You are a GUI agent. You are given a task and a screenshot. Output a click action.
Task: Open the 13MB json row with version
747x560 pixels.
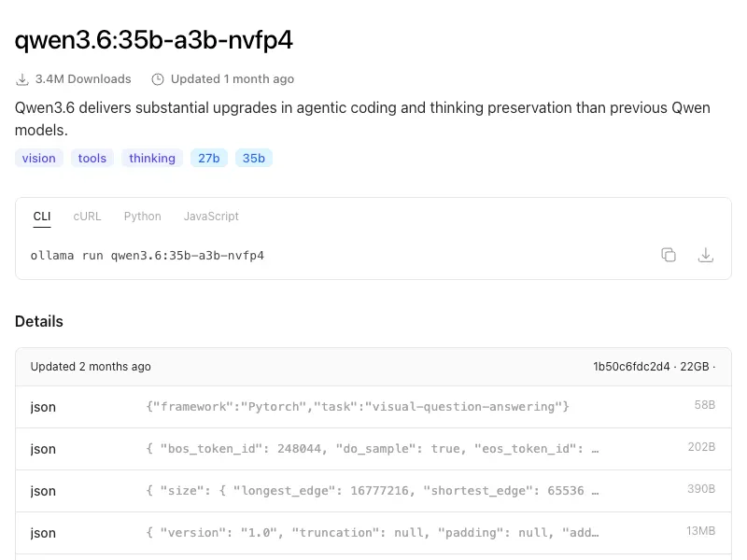pyautogui.click(x=373, y=532)
